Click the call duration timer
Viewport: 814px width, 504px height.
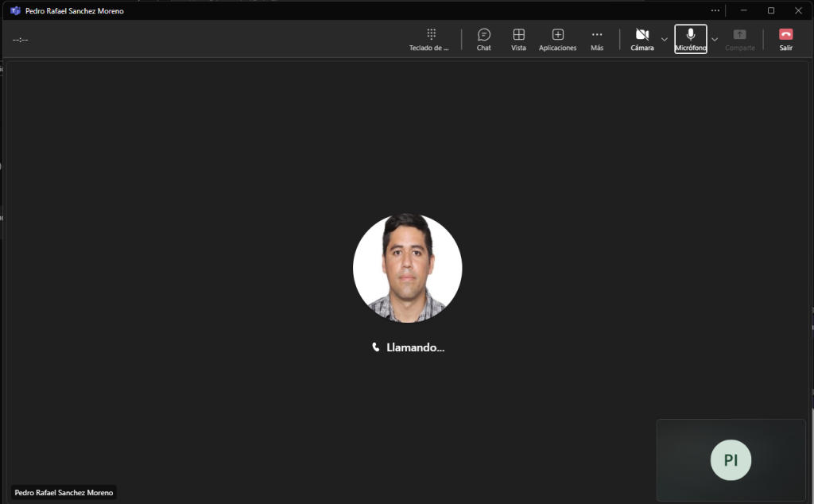pyautogui.click(x=21, y=40)
